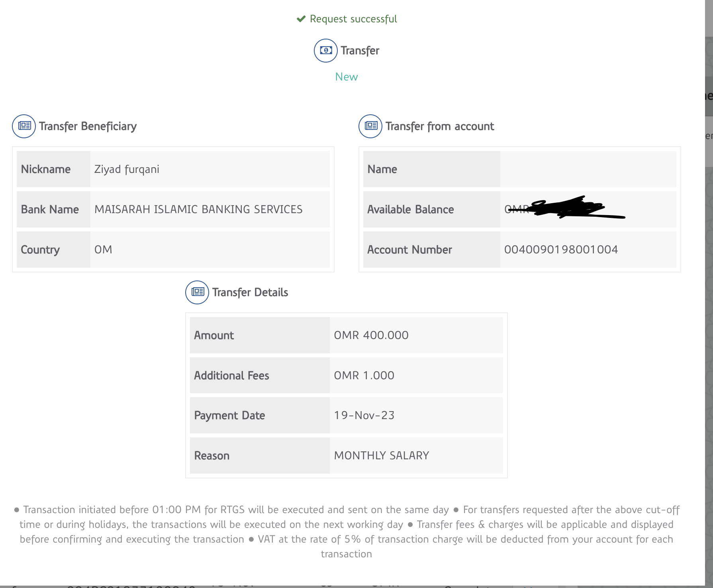Click the Request successful message text
Image resolution: width=713 pixels, height=588 pixels.
click(x=353, y=19)
